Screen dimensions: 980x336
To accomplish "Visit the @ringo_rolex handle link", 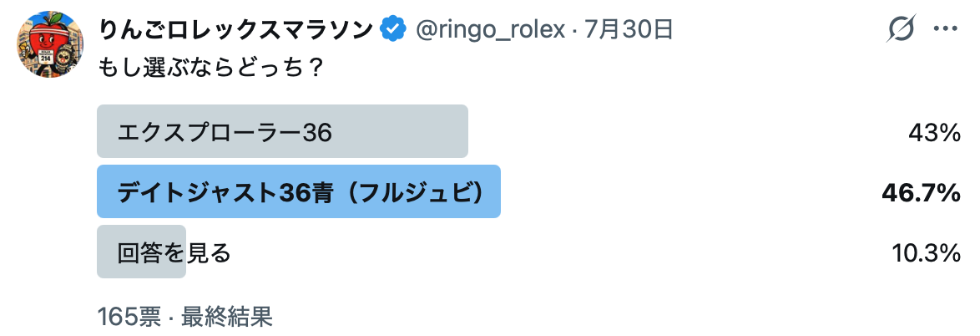I will (x=490, y=29).
